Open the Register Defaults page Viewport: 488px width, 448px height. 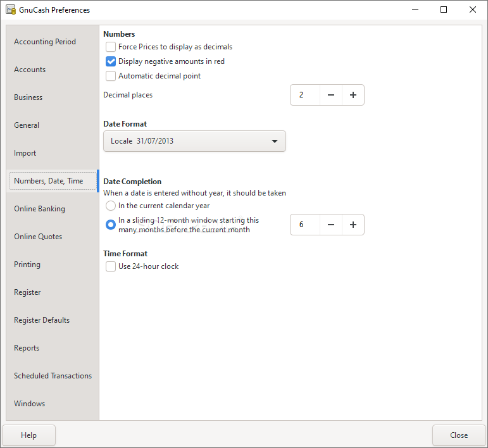pyautogui.click(x=53, y=320)
